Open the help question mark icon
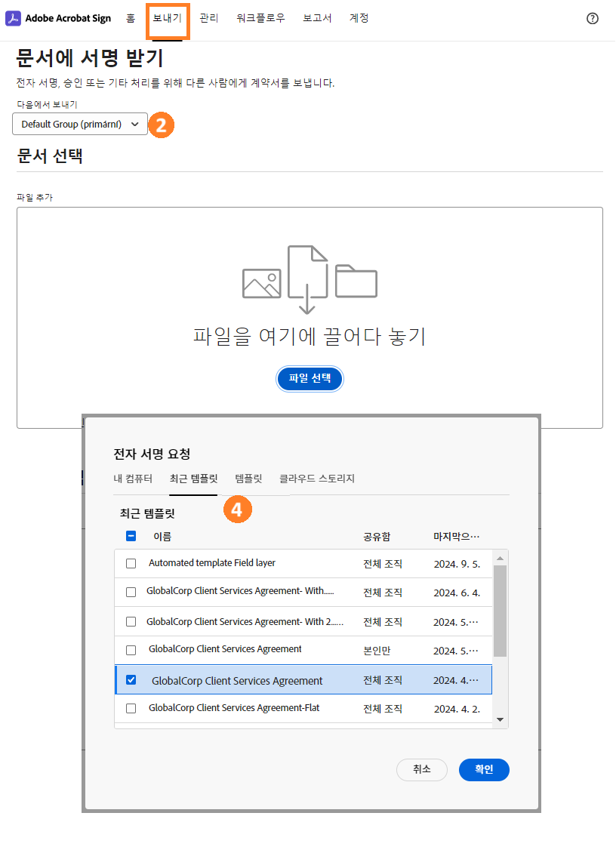The image size is (616, 856). 592,17
